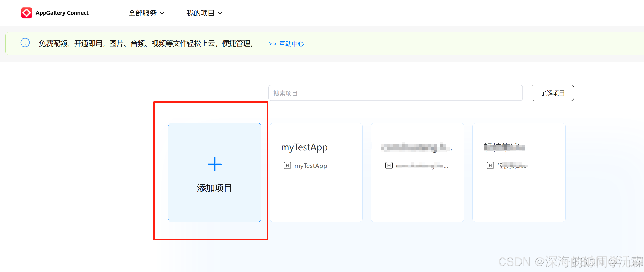Expand the 全部服务 dropdown arrow
Image resolution: width=644 pixels, height=272 pixels.
pyautogui.click(x=162, y=13)
